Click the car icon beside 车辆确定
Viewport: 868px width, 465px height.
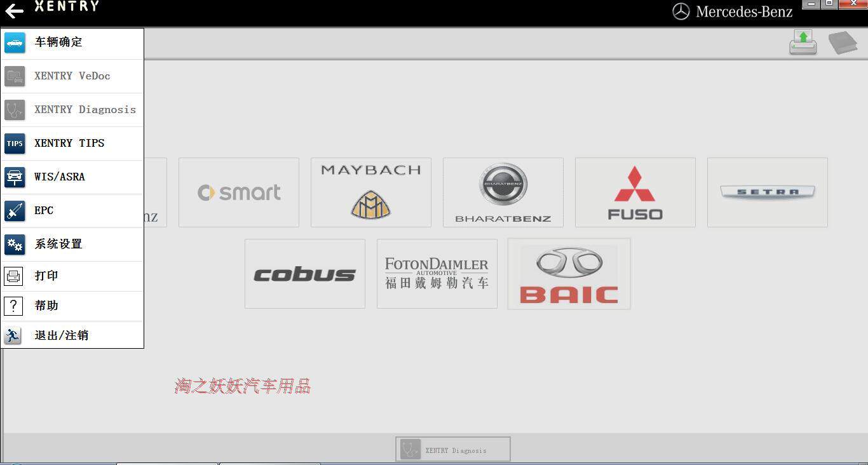[15, 43]
